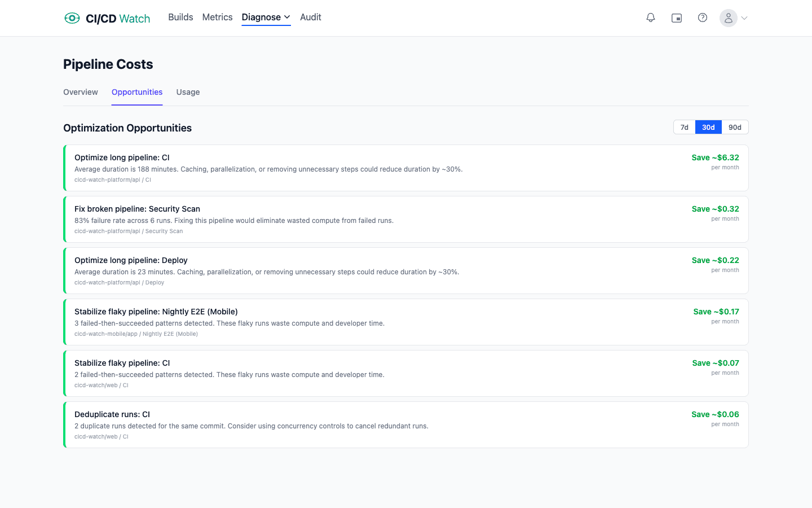Open 'Deduplicate runs: CI' opportunity
Viewport: 812px width, 508px height.
tap(406, 424)
